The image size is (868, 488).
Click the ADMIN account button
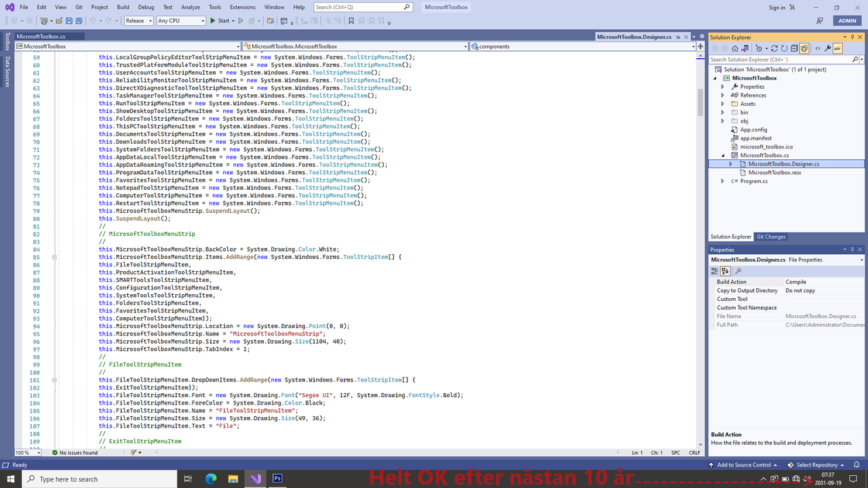click(848, 20)
